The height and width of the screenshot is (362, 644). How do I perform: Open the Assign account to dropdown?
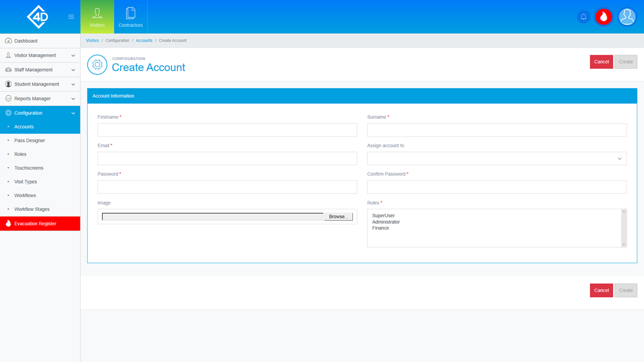coord(497,159)
